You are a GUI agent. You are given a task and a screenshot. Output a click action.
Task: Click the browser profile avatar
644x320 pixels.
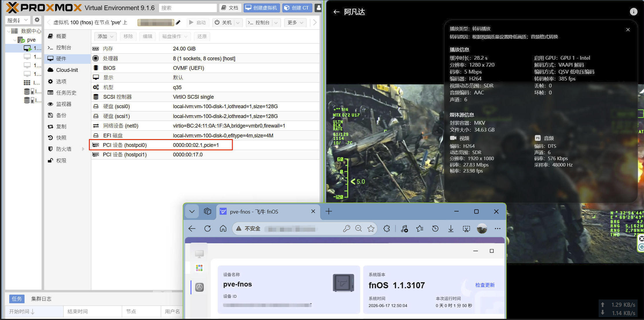(482, 229)
